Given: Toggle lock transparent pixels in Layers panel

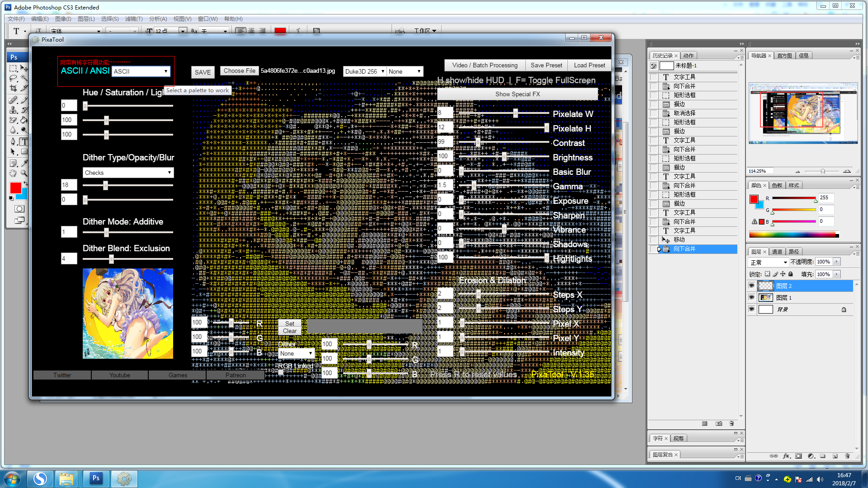Looking at the screenshot, I should tap(767, 274).
